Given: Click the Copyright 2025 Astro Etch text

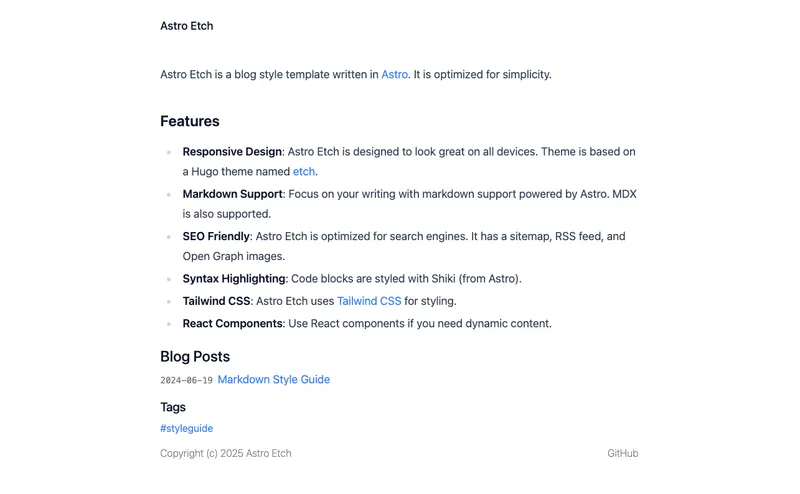Looking at the screenshot, I should [225, 453].
